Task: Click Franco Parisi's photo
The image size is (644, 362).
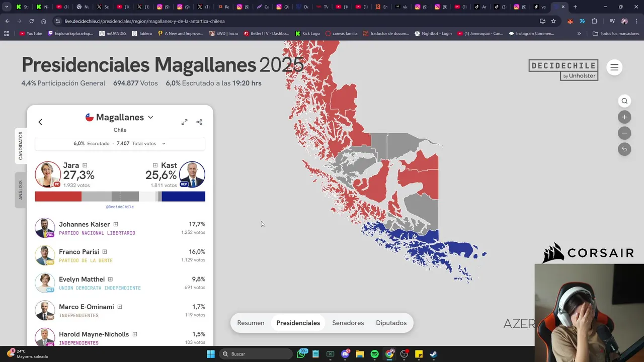Action: click(45, 255)
